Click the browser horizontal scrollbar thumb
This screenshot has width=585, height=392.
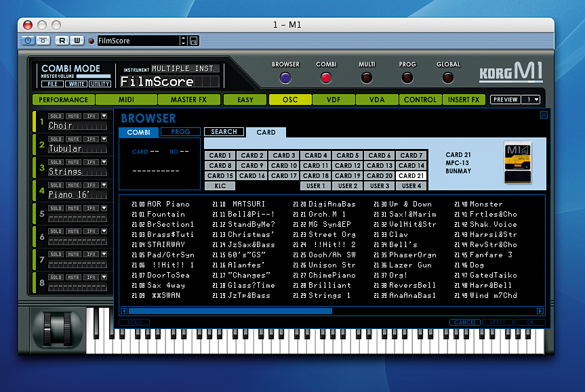click(230, 311)
